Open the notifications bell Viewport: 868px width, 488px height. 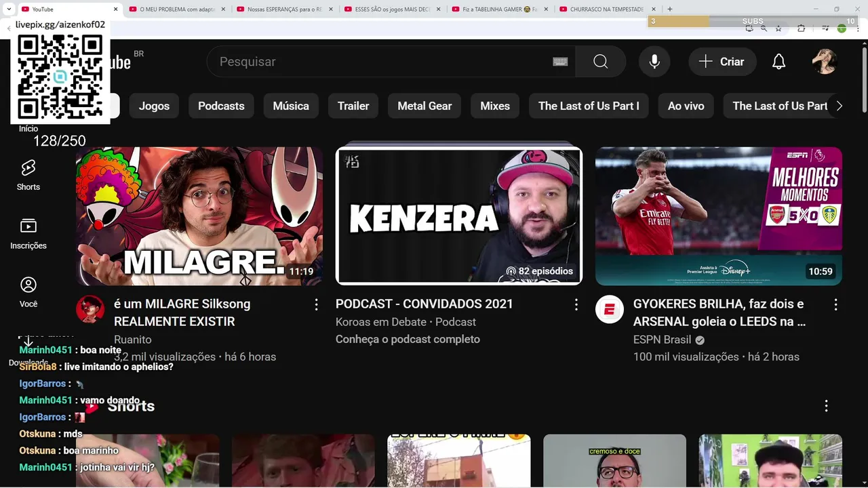click(779, 62)
